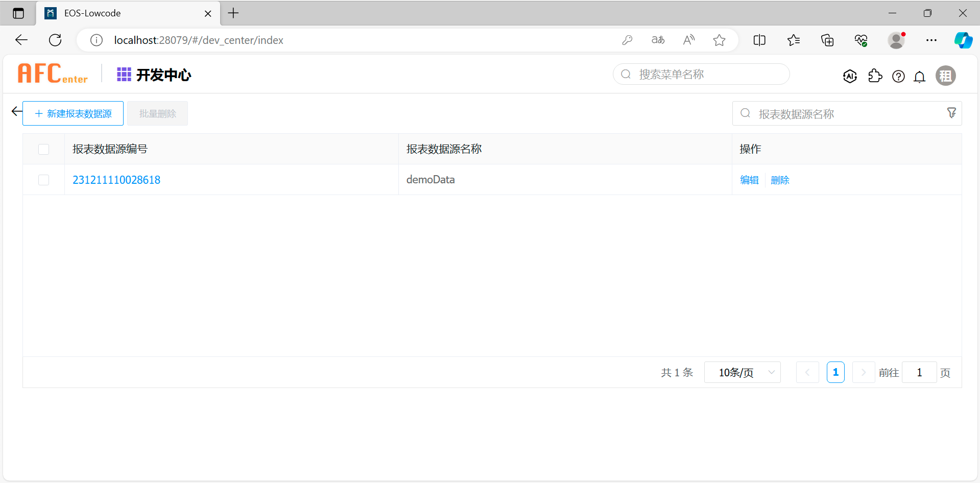Click the user avatar in header
The width and height of the screenshot is (980, 483).
click(x=945, y=76)
